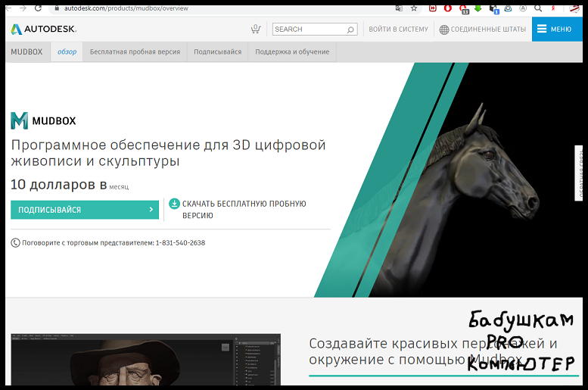The width and height of the screenshot is (588, 390).
Task: Open the extension with badge 13
Action: point(463,9)
